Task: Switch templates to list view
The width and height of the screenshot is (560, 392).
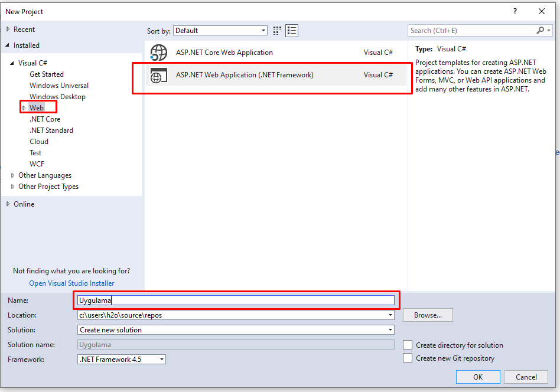Action: coord(291,30)
